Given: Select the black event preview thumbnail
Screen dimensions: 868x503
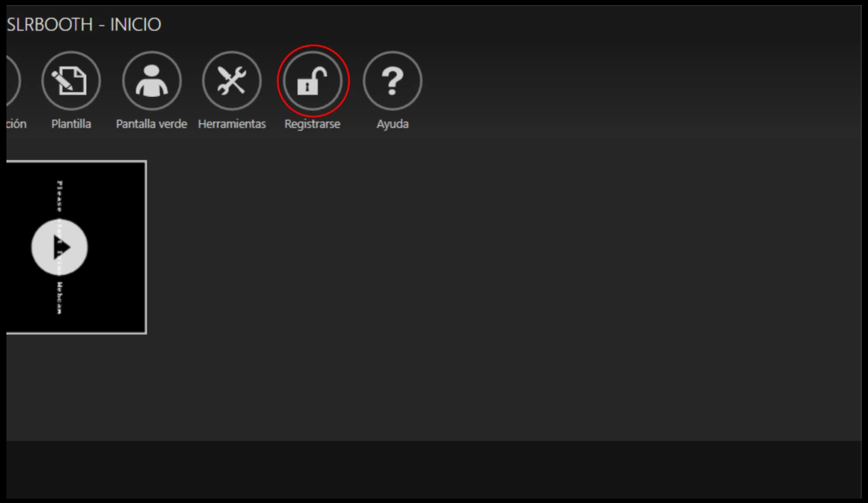Looking at the screenshot, I should (76, 247).
